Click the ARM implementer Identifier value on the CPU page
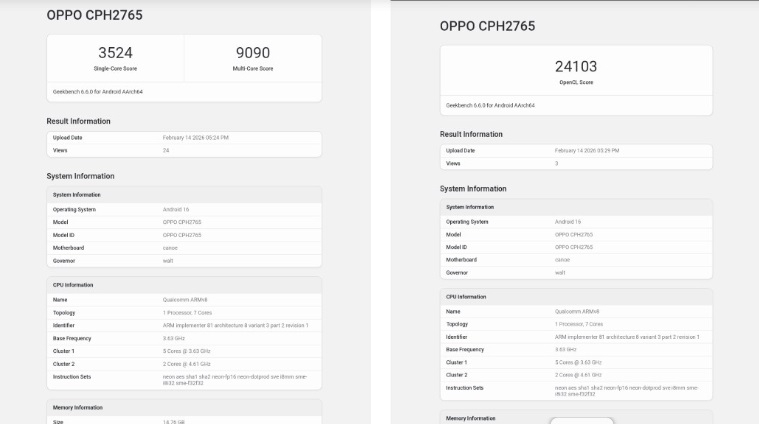The height and width of the screenshot is (424, 759). (235, 326)
